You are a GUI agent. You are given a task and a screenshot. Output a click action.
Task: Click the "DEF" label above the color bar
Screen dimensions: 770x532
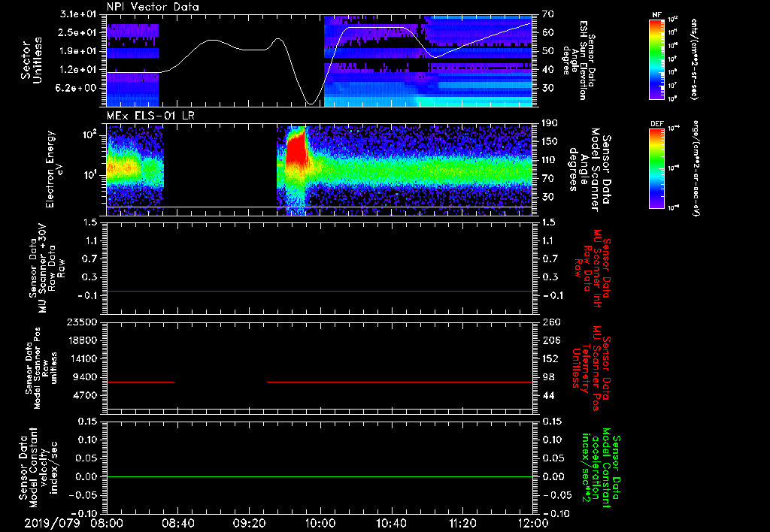[657, 124]
